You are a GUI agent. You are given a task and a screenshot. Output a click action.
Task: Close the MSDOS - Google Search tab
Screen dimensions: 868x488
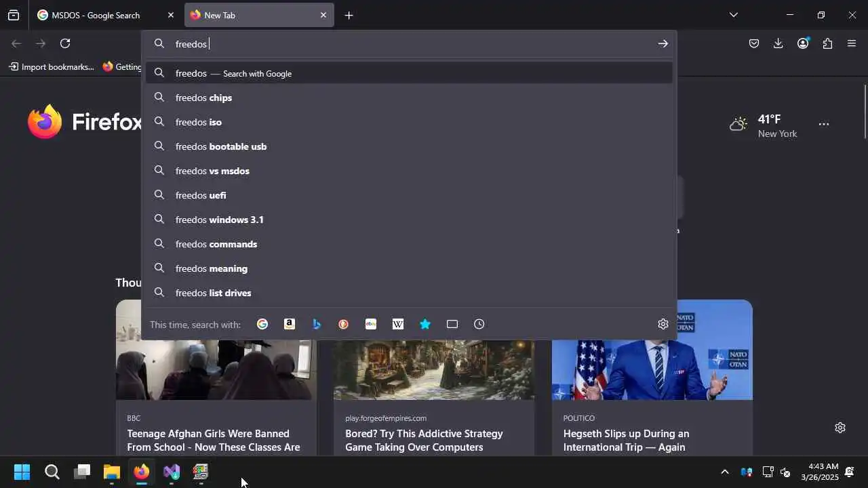[x=170, y=15]
